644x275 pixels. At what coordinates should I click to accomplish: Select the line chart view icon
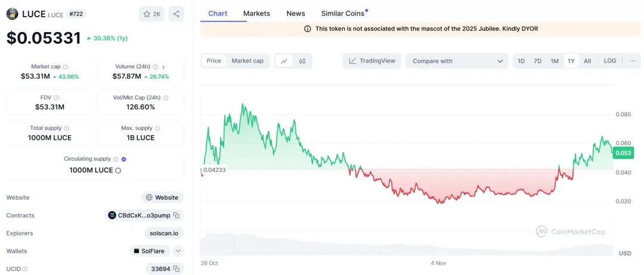[x=284, y=61]
